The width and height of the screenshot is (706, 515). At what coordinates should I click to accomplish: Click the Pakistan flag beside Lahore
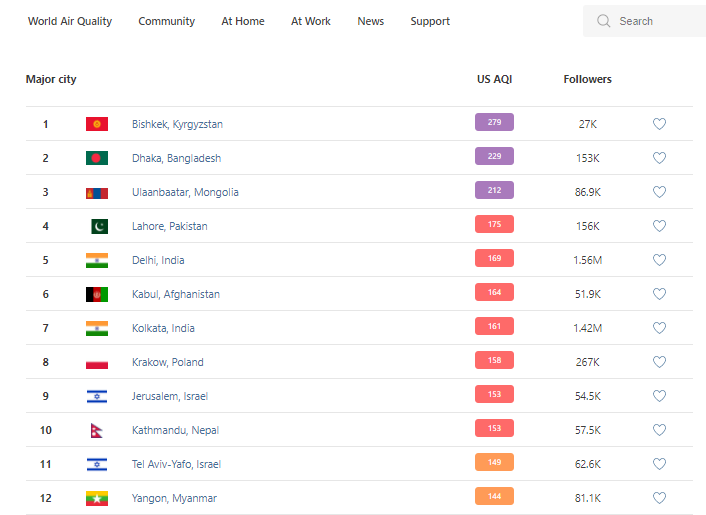click(98, 226)
